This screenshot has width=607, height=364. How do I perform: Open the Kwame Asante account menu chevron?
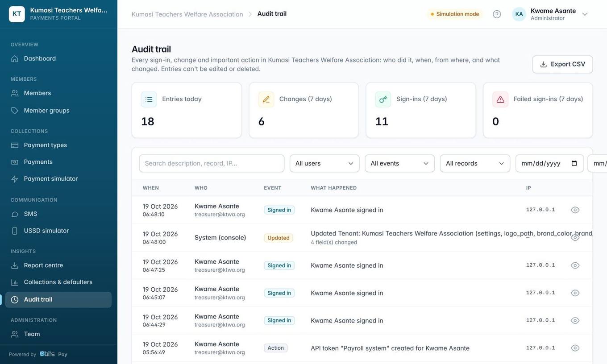tap(585, 14)
